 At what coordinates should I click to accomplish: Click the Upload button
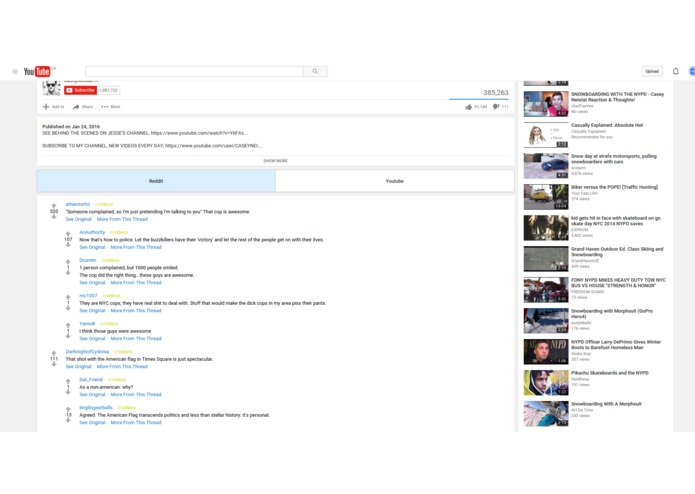652,71
